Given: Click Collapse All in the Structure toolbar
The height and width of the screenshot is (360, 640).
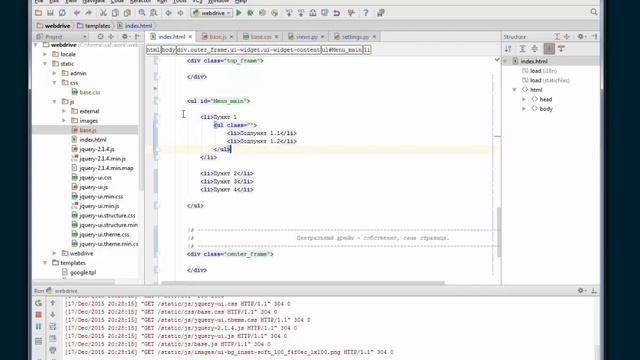Looking at the screenshot, I should pos(535,49).
